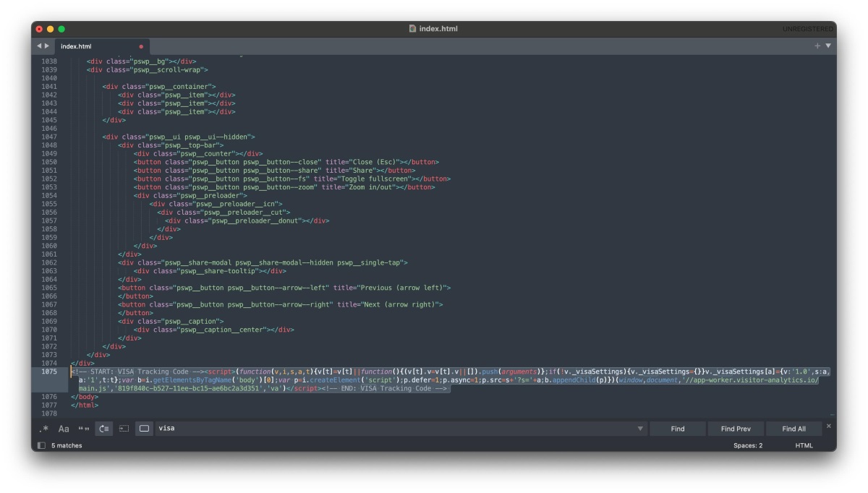Add a new tab with plus icon

(x=817, y=46)
